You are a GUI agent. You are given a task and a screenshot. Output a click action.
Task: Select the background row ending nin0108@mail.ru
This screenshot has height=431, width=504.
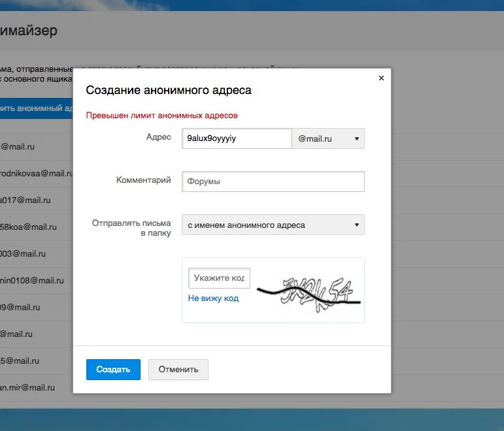point(37,281)
